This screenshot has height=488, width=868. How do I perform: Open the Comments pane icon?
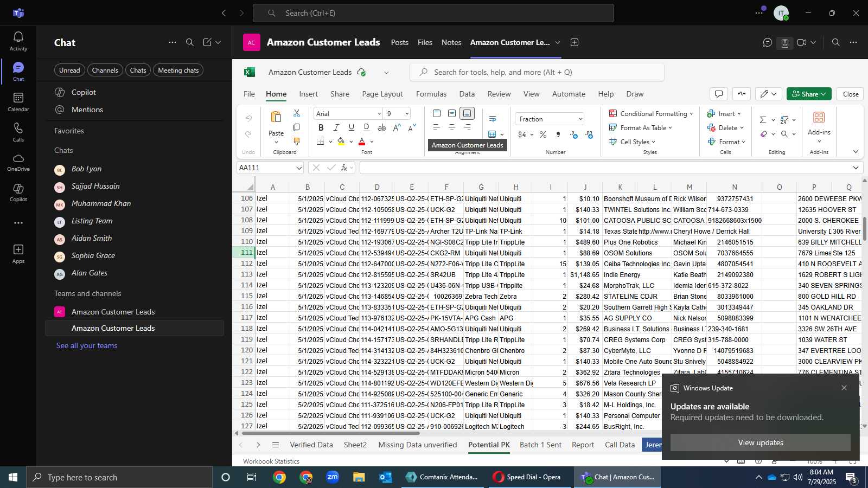pos(718,94)
